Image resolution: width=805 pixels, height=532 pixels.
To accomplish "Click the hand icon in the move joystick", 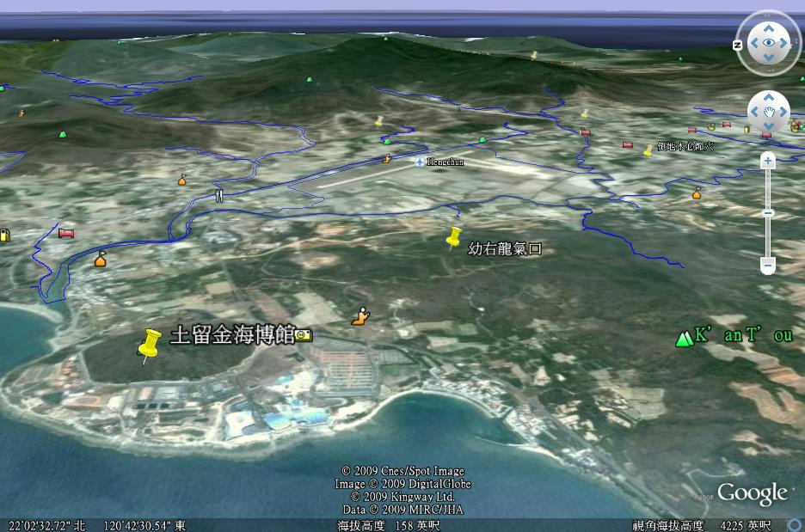I will coord(769,112).
